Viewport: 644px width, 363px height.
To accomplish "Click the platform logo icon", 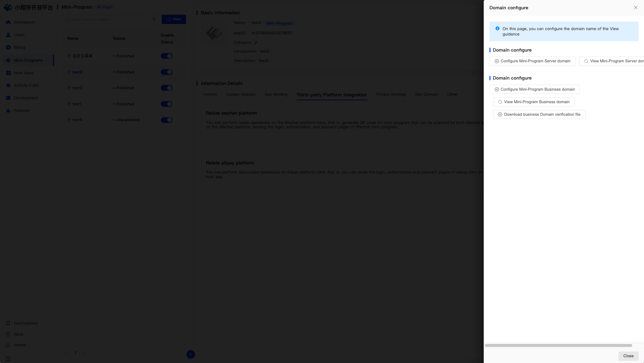I will tap(8, 7).
